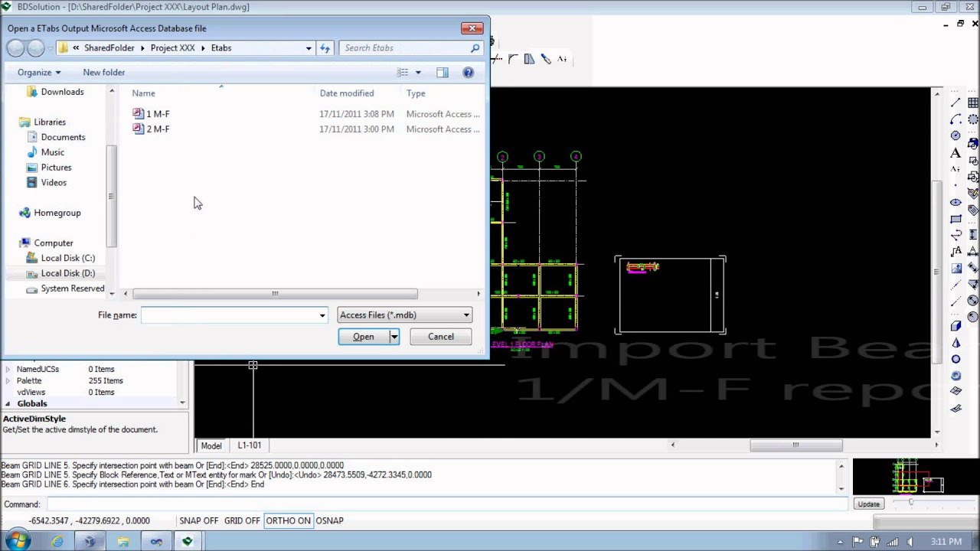Switch to the Model layout tab
The height and width of the screenshot is (551, 980).
(x=211, y=445)
